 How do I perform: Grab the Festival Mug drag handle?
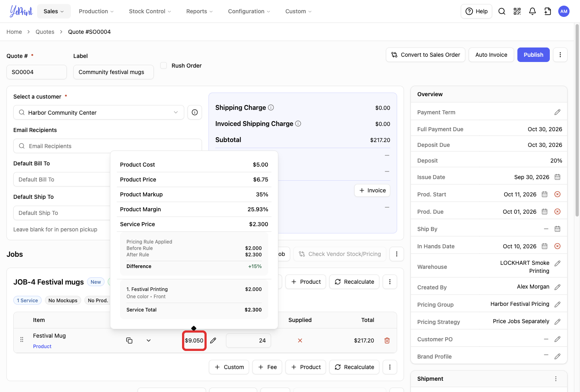coord(22,340)
